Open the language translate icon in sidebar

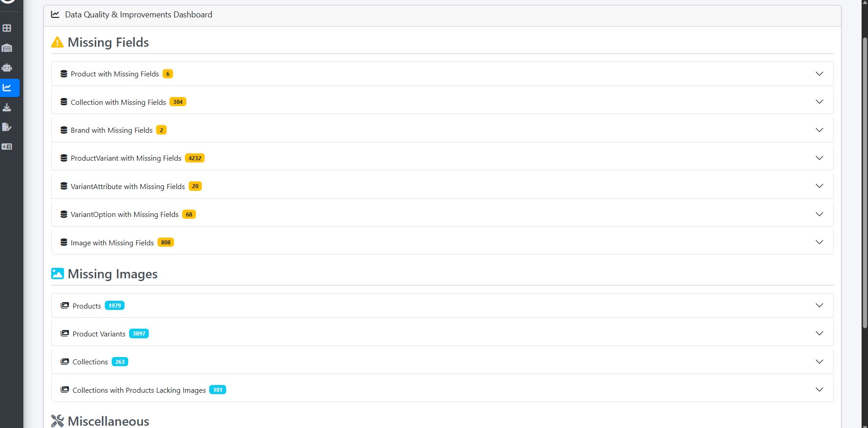[x=7, y=146]
